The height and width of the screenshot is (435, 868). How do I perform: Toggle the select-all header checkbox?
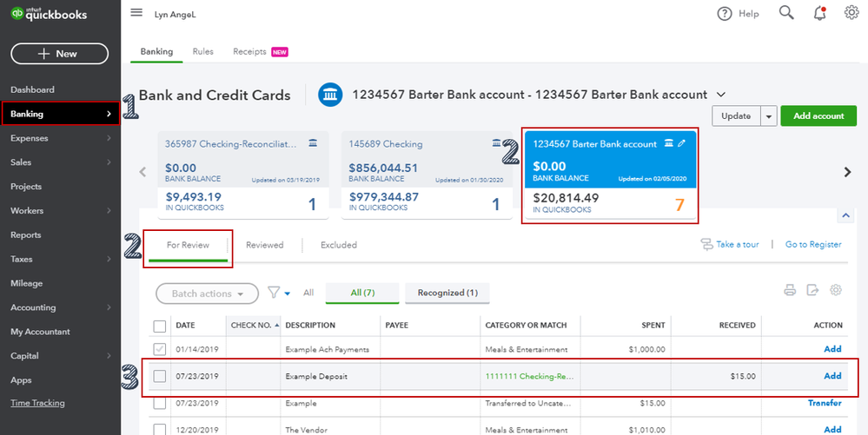pyautogui.click(x=159, y=326)
